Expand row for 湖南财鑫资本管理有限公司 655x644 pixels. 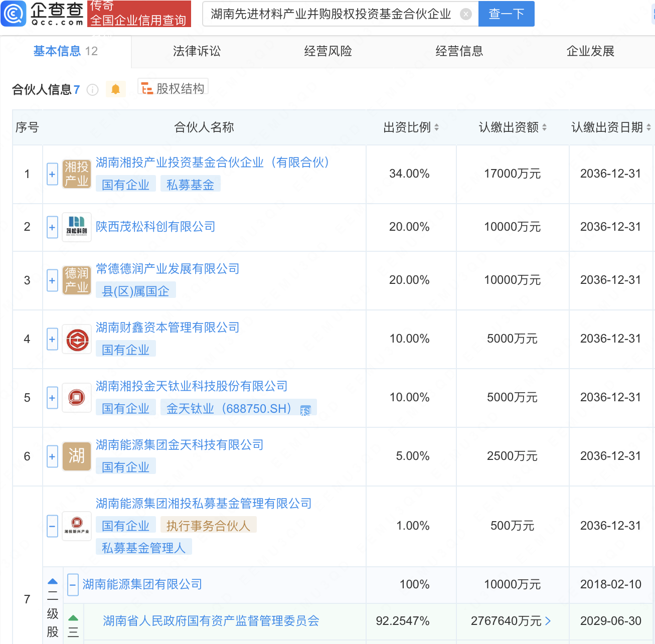tap(52, 339)
